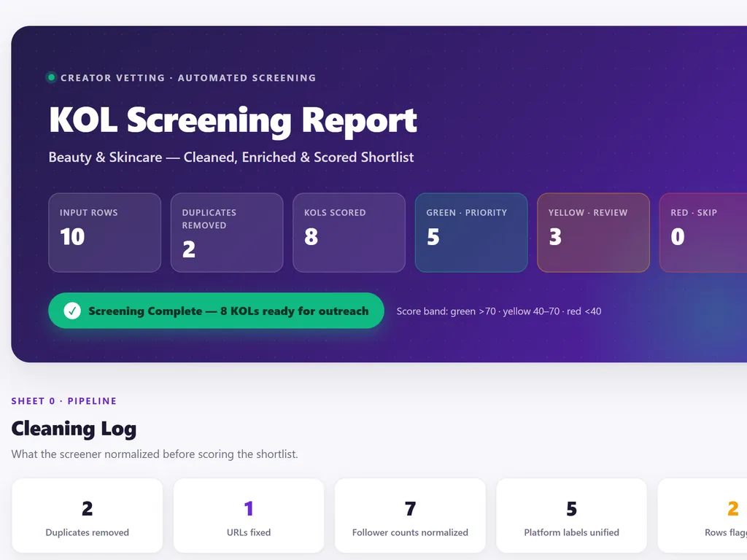
Task: Click the number 3 under Yellow · Review
Action: (555, 237)
